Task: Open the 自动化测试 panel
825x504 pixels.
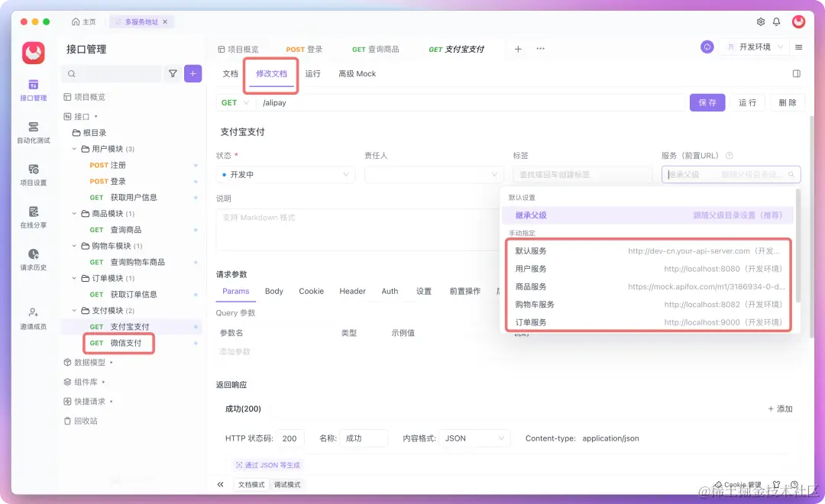Action: tap(34, 133)
